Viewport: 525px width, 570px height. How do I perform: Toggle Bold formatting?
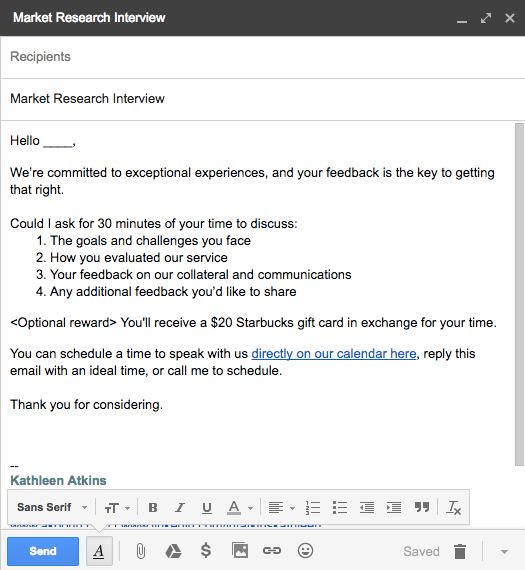[x=153, y=507]
